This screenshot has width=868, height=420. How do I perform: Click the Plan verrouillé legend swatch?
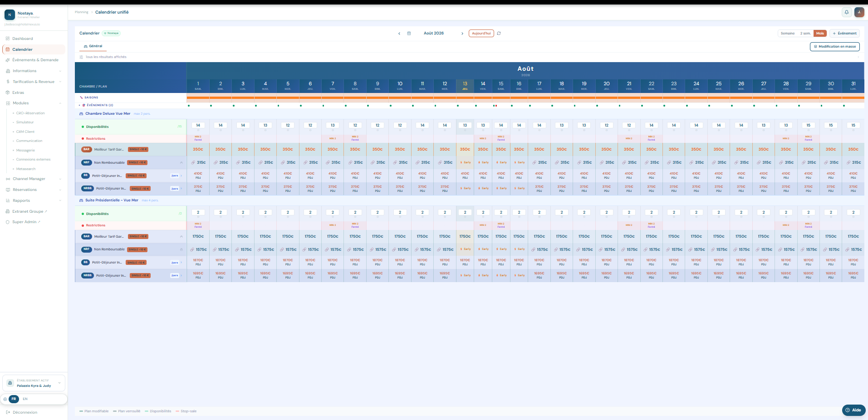(115, 411)
